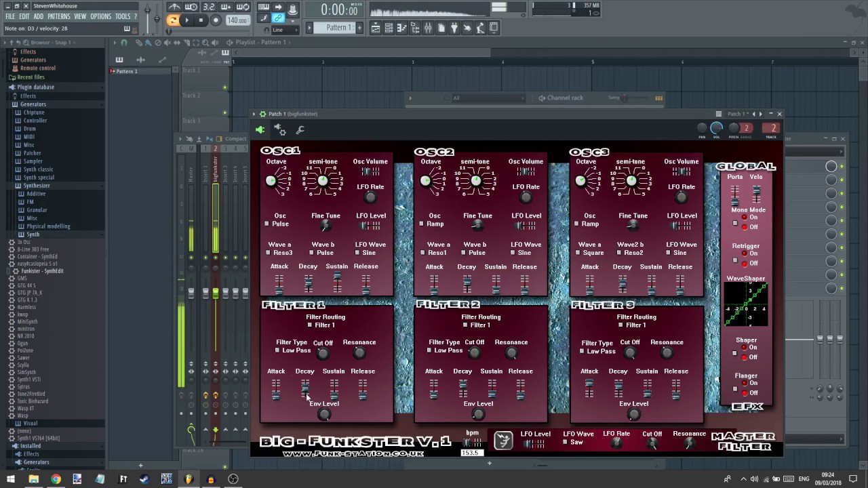This screenshot has height=488, width=868.
Task: Open the OPTIONS menu
Action: click(x=100, y=16)
